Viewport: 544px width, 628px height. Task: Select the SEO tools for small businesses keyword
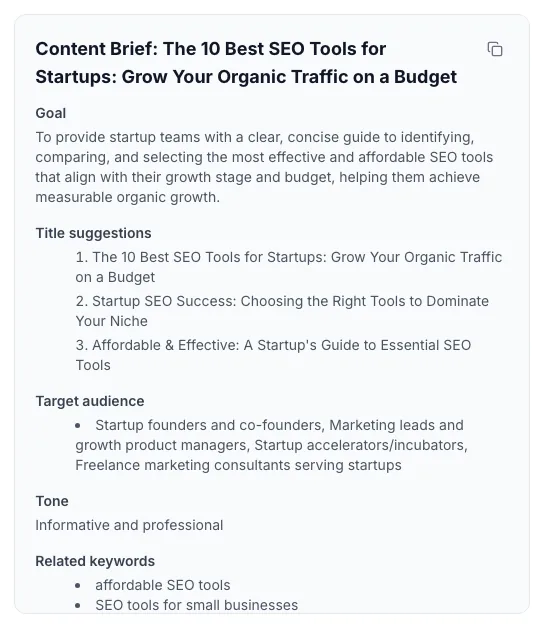pyautogui.click(x=197, y=605)
